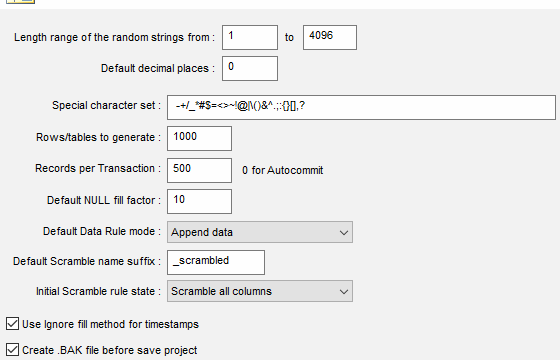Image resolution: width=560 pixels, height=360 pixels.
Task: Click the 'Length range of the random strings from' label
Action: pyautogui.click(x=114, y=37)
